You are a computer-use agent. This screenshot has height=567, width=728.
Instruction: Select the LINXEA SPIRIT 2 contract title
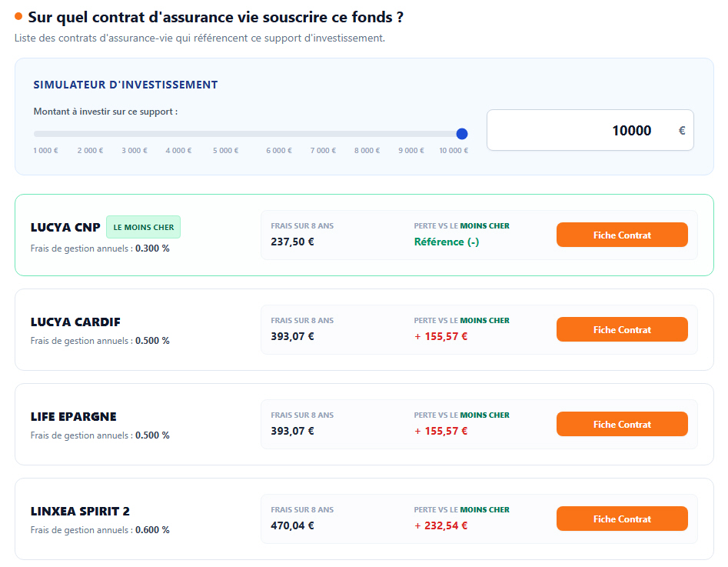point(80,512)
